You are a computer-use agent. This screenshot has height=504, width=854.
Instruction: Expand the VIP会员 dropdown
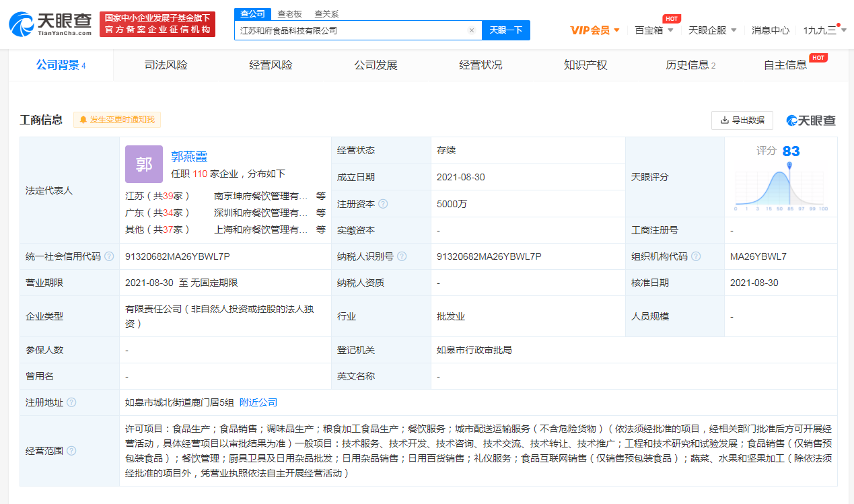click(595, 30)
